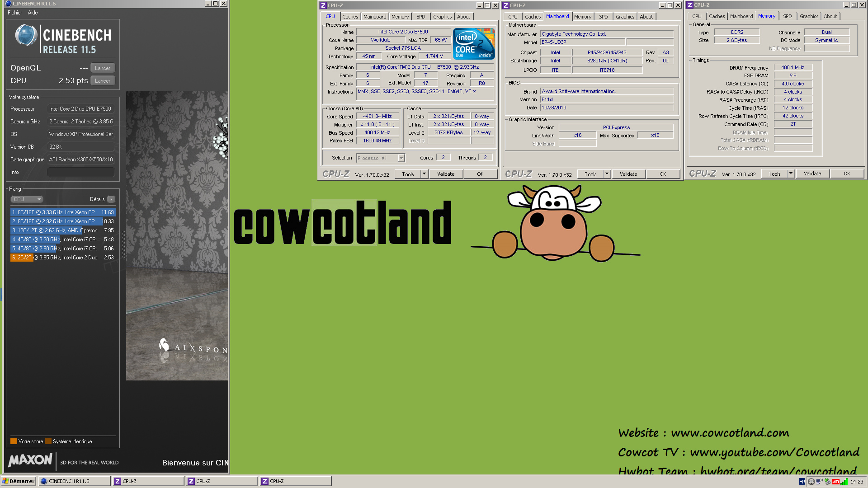Click the BIOS Version field F11d
868x488 pixels.
607,99
